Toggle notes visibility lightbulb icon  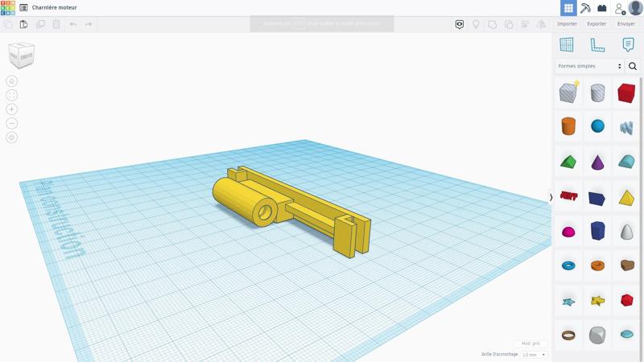[476, 25]
